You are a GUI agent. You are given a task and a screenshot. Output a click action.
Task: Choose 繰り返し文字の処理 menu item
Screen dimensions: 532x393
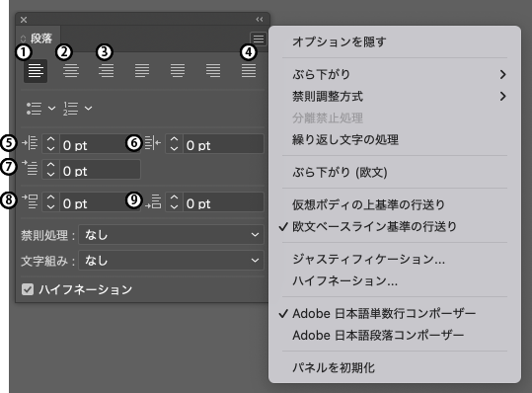coord(395,140)
